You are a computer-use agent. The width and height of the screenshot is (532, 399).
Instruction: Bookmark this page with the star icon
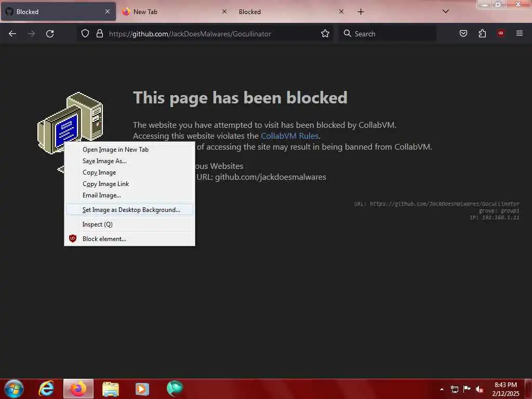pos(325,34)
